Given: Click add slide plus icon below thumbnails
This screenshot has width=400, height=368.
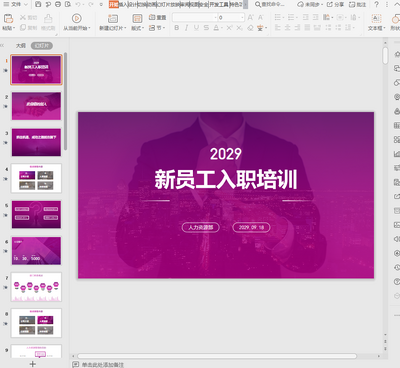Looking at the screenshot, I should [33, 364].
